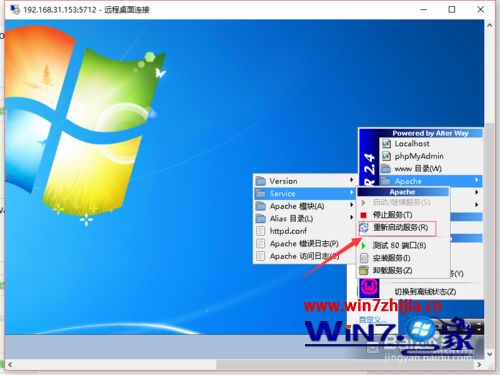Click remote desktop title bar icon
The height and width of the screenshot is (375, 500).
point(15,9)
